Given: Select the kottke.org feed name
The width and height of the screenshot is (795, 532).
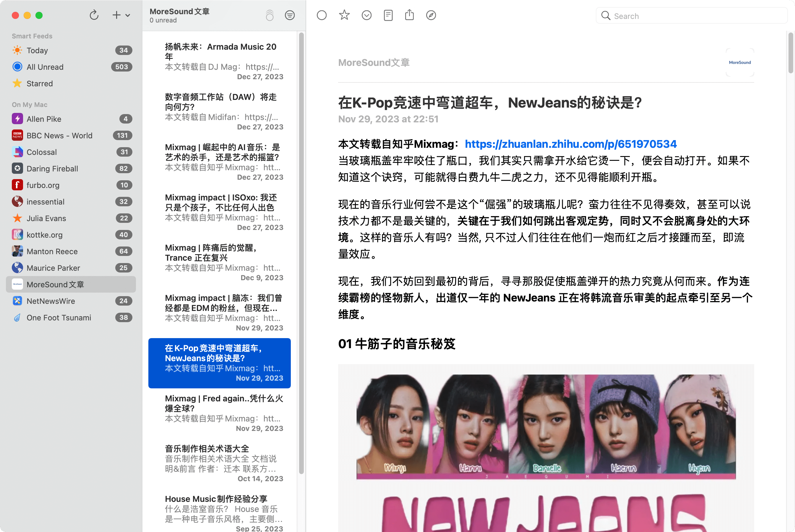Looking at the screenshot, I should (44, 235).
